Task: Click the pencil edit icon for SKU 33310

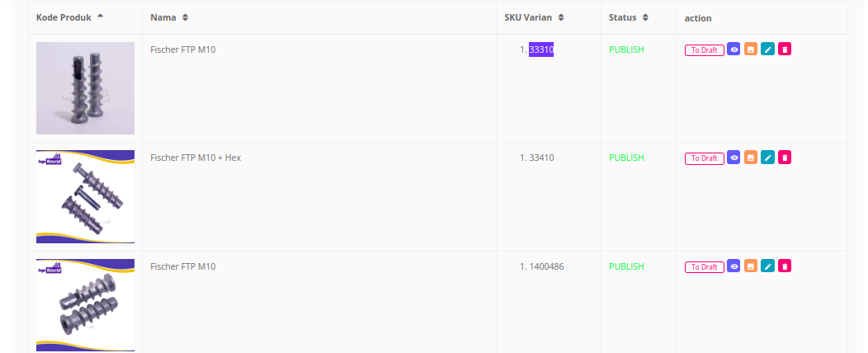Action: [767, 49]
